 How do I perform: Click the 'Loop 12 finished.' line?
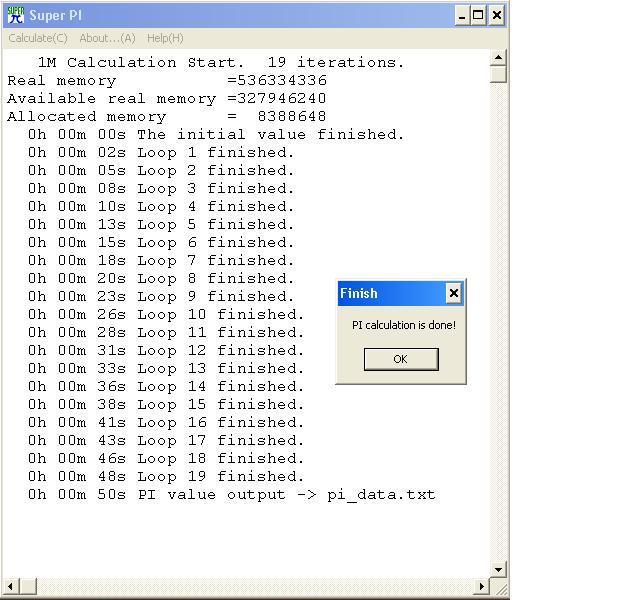(166, 350)
